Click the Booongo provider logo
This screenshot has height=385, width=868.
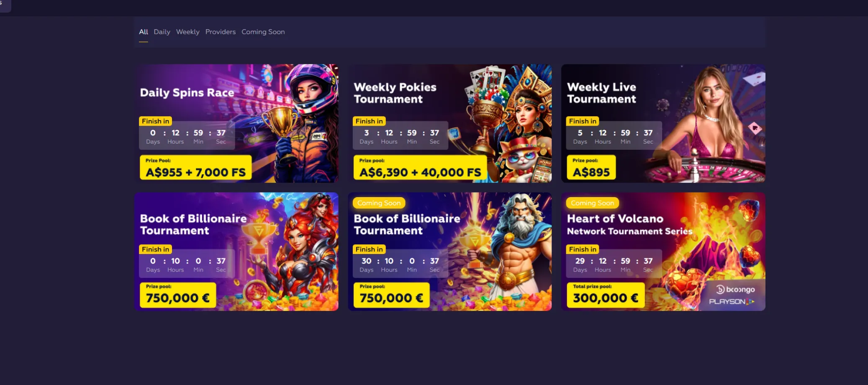tap(736, 289)
